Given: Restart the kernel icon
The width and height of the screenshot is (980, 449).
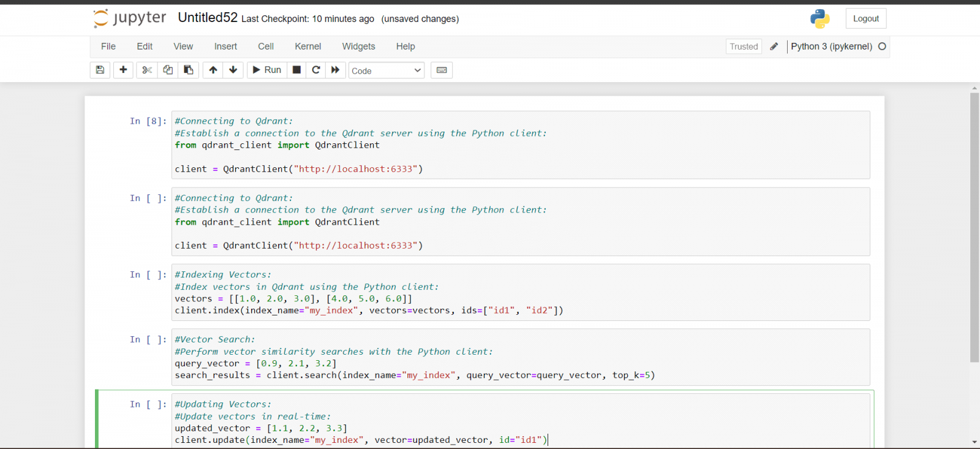Looking at the screenshot, I should click(x=316, y=70).
